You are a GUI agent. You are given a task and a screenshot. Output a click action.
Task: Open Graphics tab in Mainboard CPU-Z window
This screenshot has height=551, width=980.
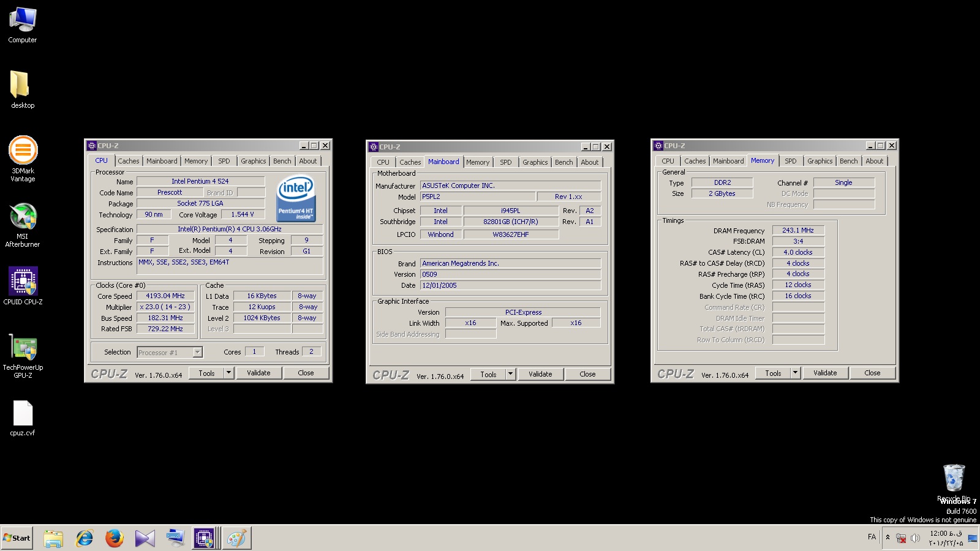[535, 162]
